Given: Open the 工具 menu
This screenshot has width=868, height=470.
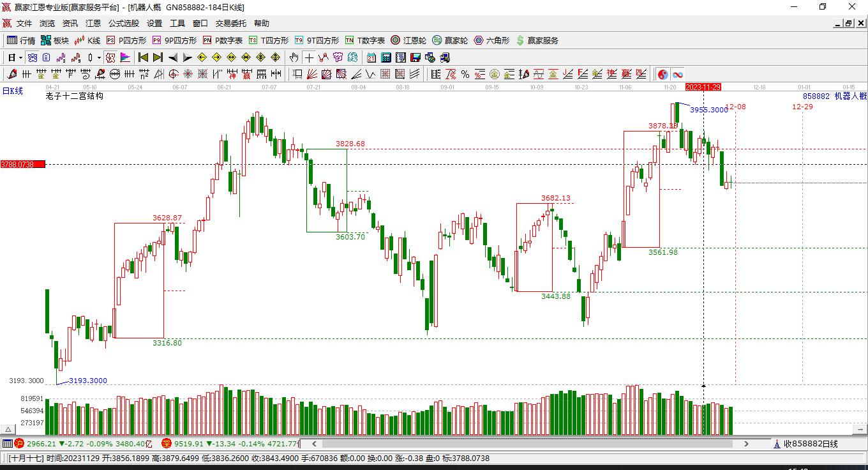Looking at the screenshot, I should coord(177,24).
